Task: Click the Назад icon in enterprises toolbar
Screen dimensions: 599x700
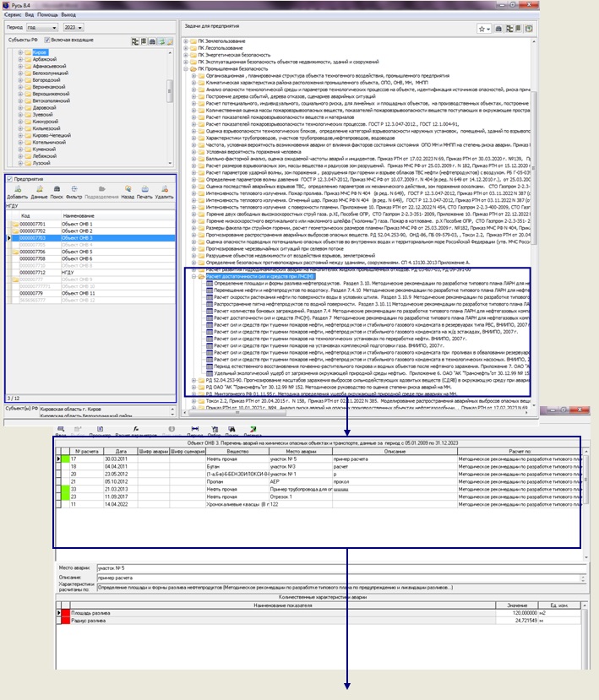Action: pyautogui.click(x=128, y=188)
